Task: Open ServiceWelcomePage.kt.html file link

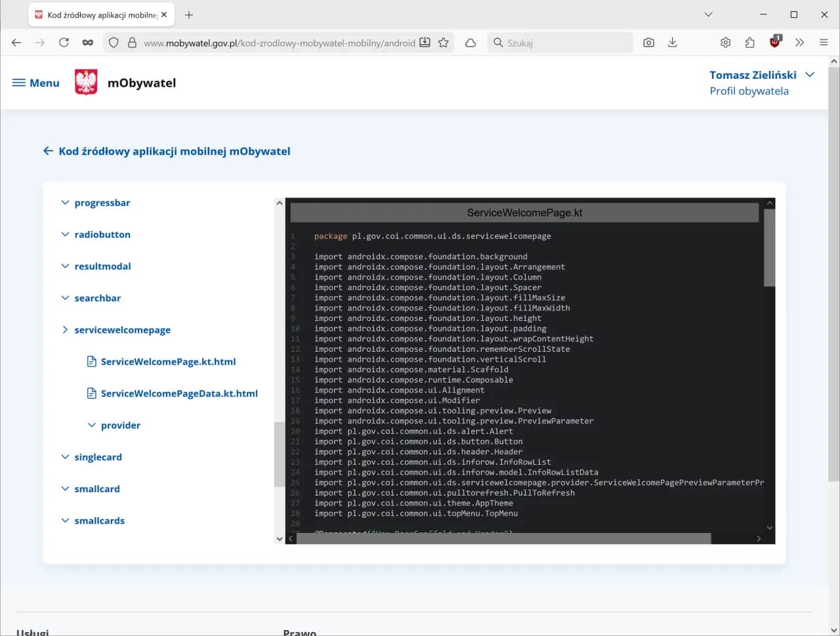Action: [x=168, y=362]
